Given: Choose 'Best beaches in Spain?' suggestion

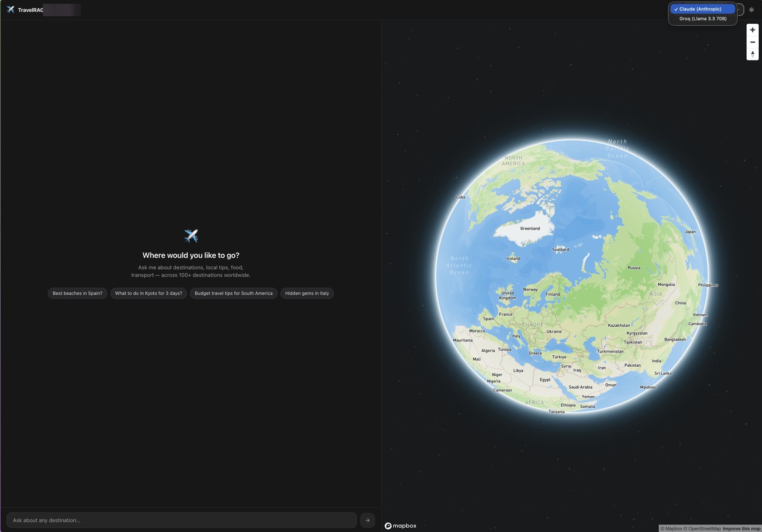Looking at the screenshot, I should pyautogui.click(x=78, y=293).
